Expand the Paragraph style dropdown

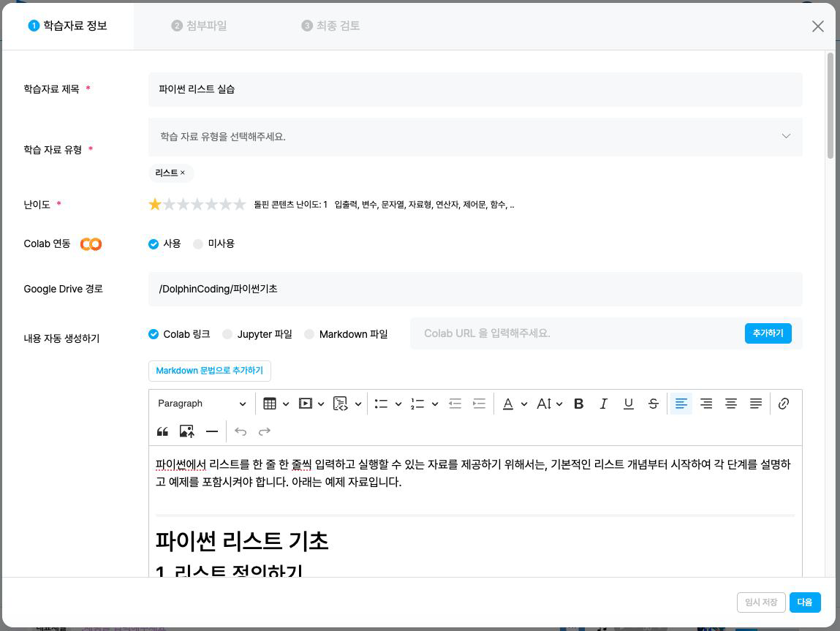[202, 404]
